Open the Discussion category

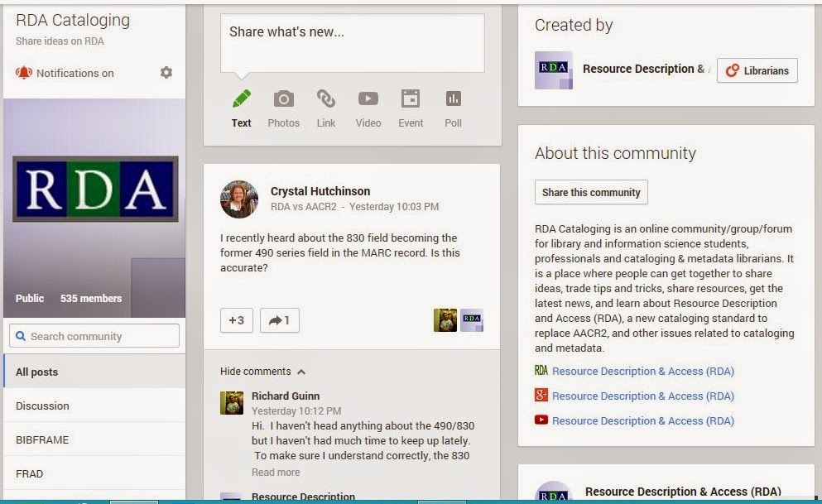point(94,406)
